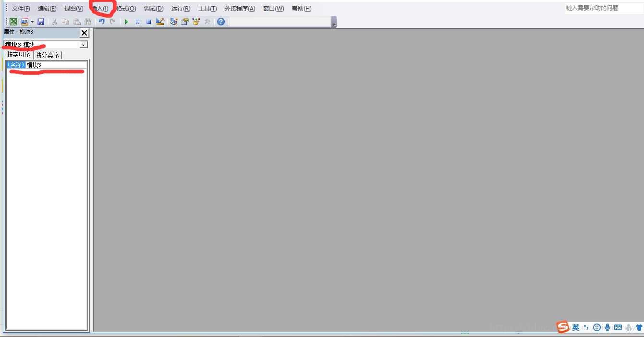This screenshot has height=337, width=644.
Task: Click the Sogou microphone voice input icon
Action: [608, 327]
